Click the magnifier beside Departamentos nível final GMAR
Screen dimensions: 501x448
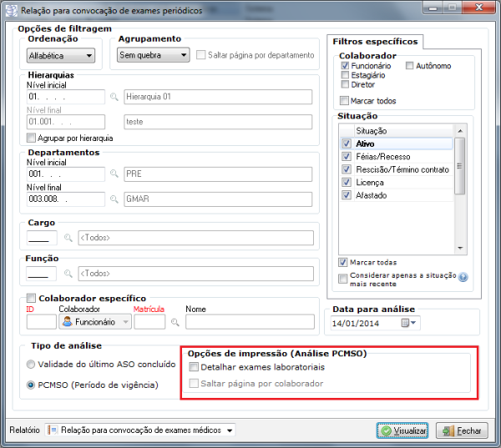point(114,199)
